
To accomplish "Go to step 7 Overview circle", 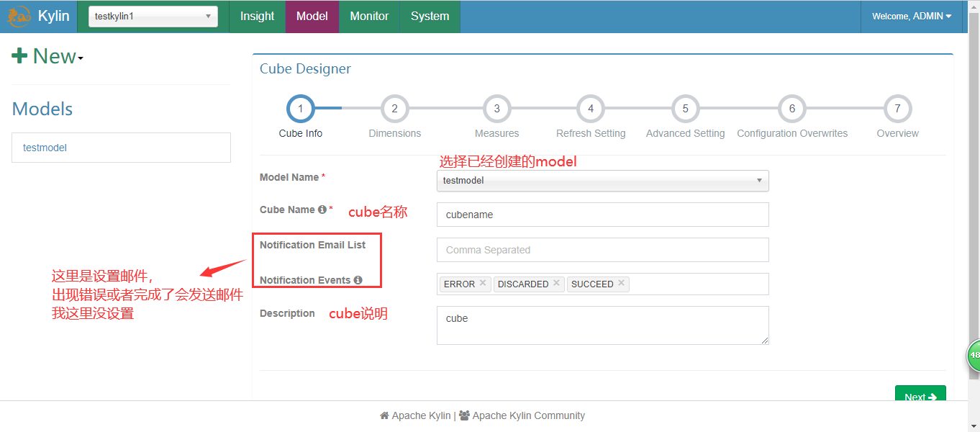I will coord(897,109).
